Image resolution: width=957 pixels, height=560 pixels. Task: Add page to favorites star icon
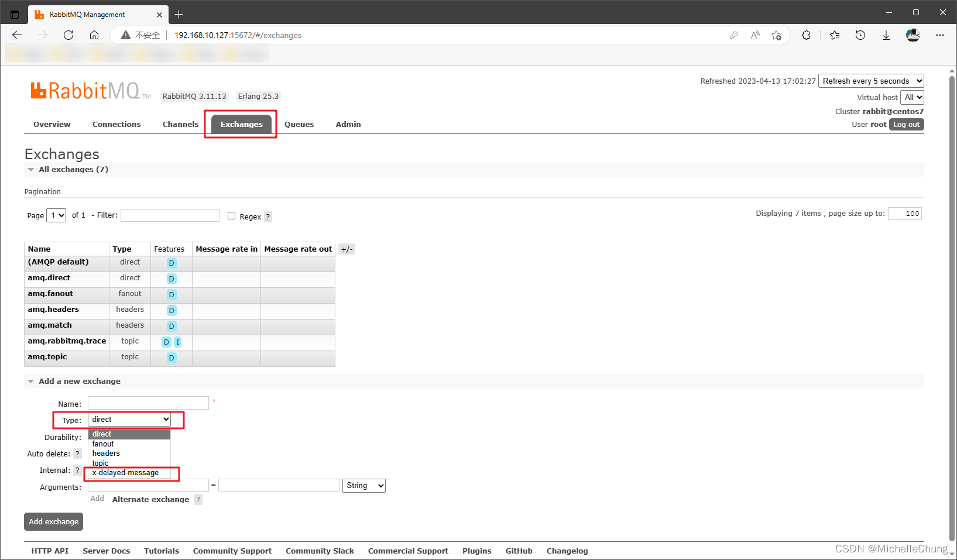coord(776,35)
